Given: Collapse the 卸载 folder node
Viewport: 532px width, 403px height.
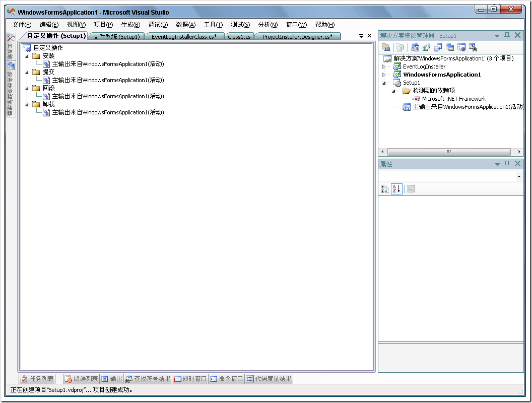Looking at the screenshot, I should tap(27, 104).
